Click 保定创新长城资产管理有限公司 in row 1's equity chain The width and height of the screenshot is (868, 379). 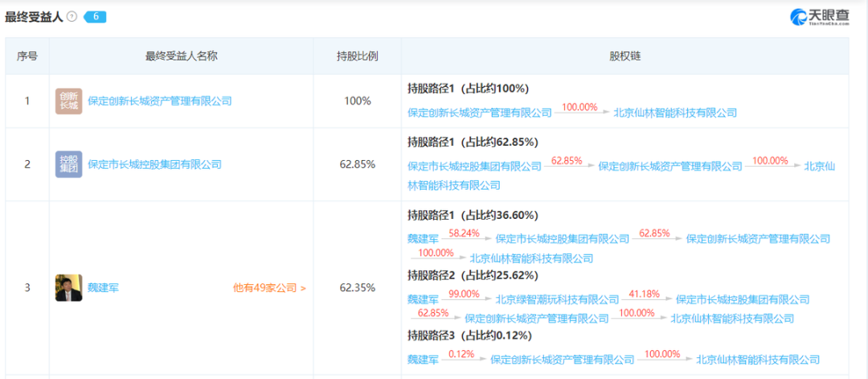[479, 113]
